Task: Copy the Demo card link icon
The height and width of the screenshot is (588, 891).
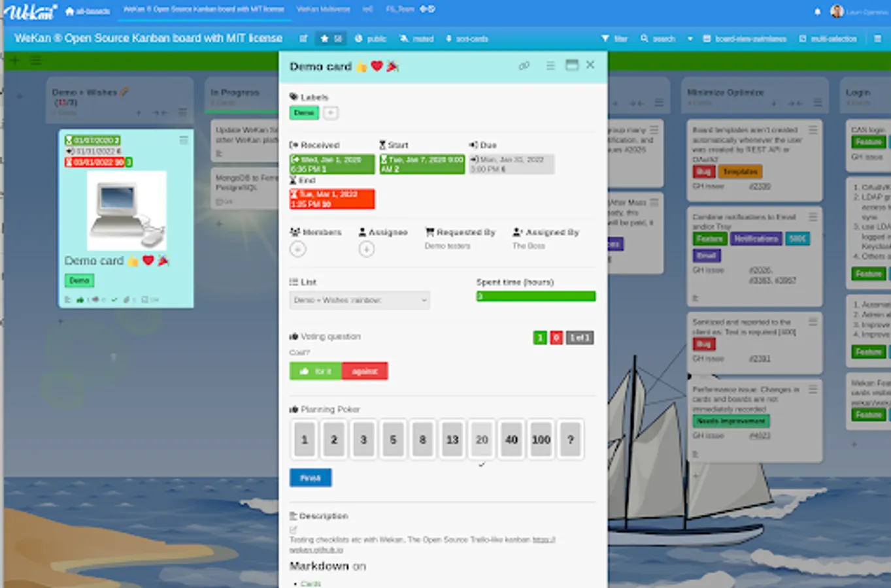Action: (x=524, y=65)
